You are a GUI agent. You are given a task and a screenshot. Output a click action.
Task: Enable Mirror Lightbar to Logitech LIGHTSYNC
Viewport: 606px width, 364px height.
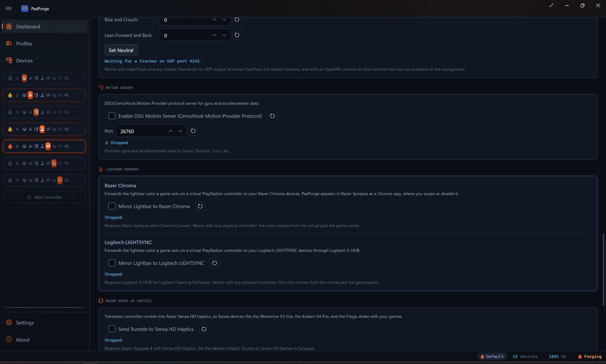112,263
